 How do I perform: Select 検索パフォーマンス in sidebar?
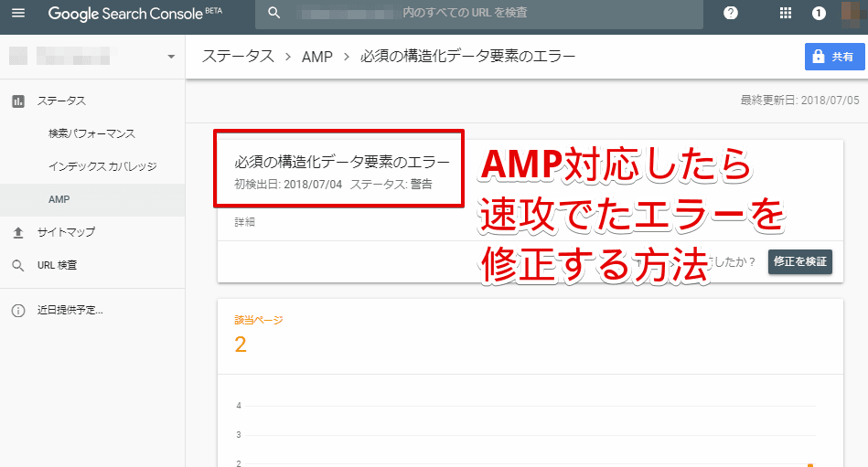coord(91,133)
